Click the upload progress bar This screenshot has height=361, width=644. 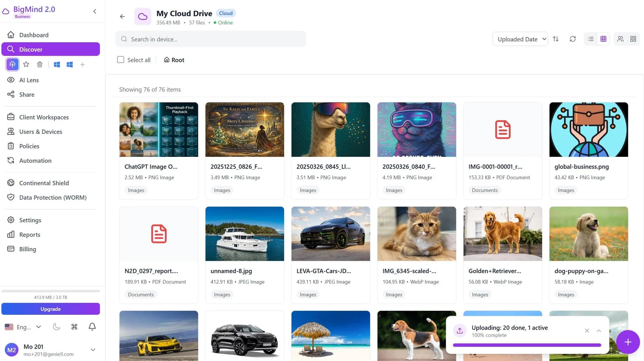(x=526, y=345)
